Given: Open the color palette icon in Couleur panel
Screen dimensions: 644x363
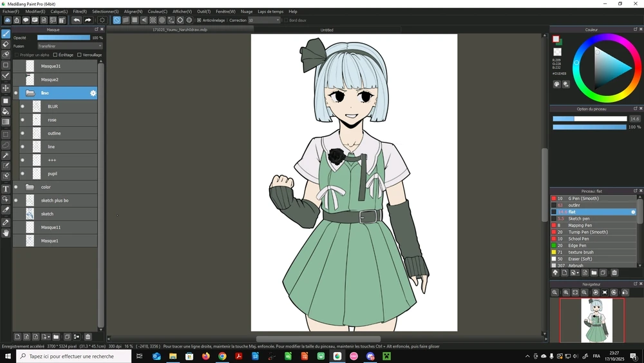Looking at the screenshot, I should [x=556, y=84].
